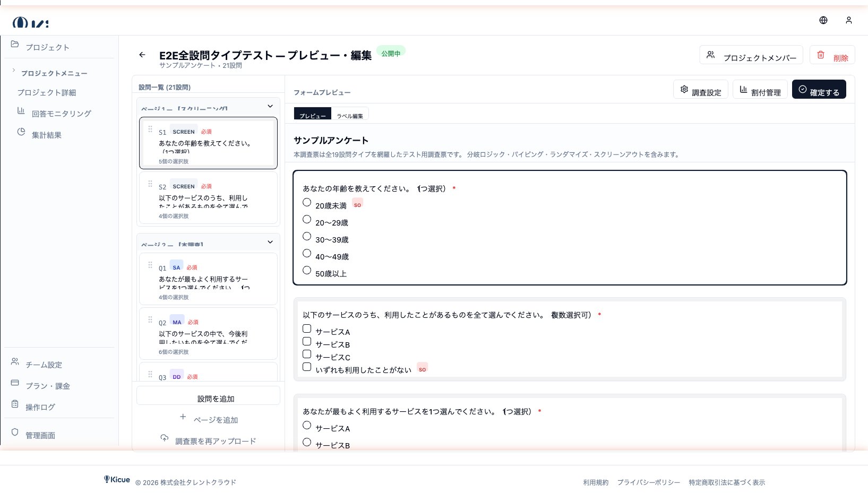Check いずれも利用したことがない checkbox
The height and width of the screenshot is (493, 868).
click(307, 367)
